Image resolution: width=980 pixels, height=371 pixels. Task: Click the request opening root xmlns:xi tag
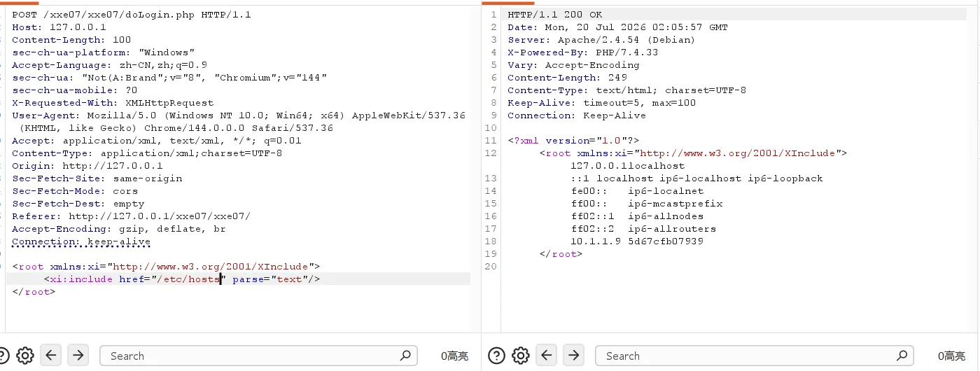tap(166, 267)
